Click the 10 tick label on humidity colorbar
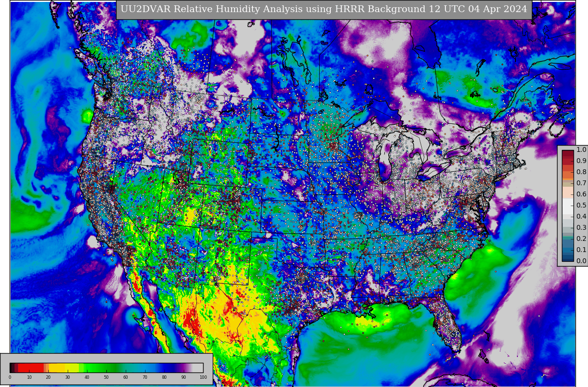 pyautogui.click(x=29, y=378)
